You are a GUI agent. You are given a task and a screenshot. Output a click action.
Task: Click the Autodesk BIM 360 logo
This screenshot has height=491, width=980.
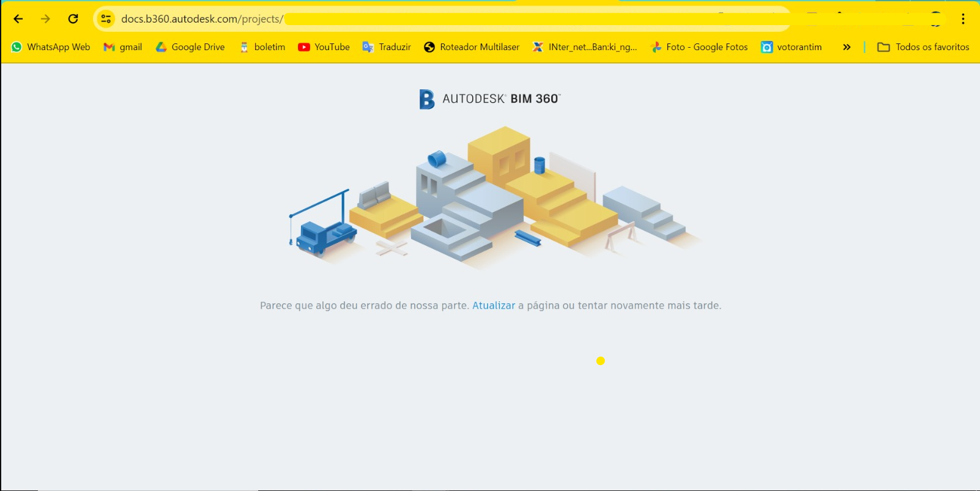(489, 99)
